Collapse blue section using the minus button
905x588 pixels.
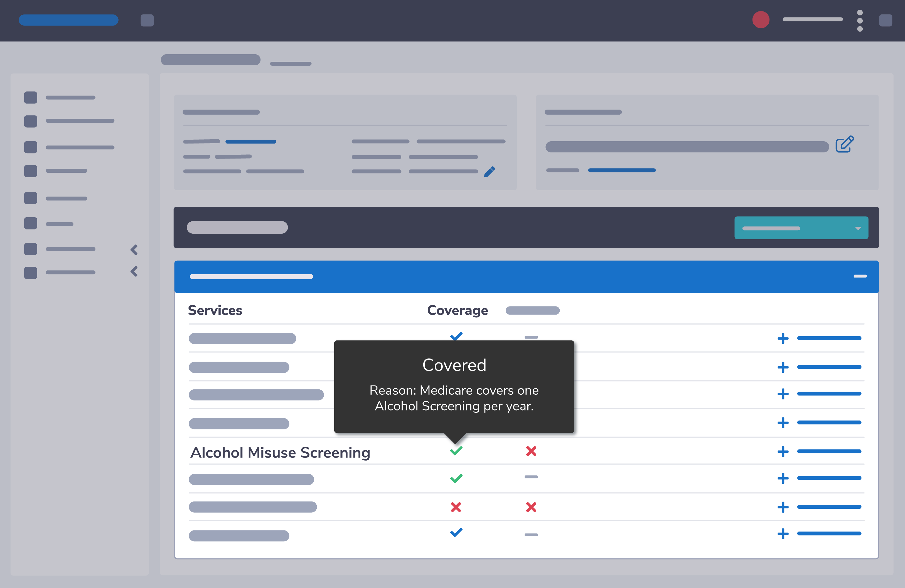pyautogui.click(x=860, y=276)
